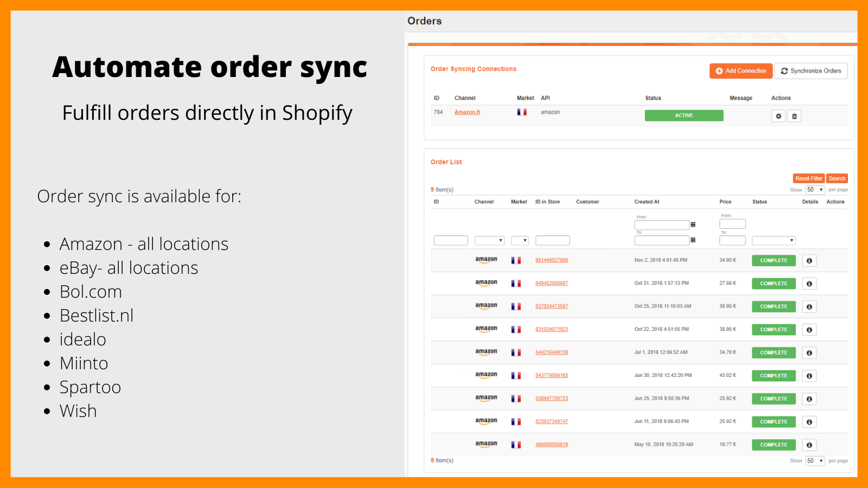Open the Status filter dropdown
868x488 pixels.
[x=774, y=240]
